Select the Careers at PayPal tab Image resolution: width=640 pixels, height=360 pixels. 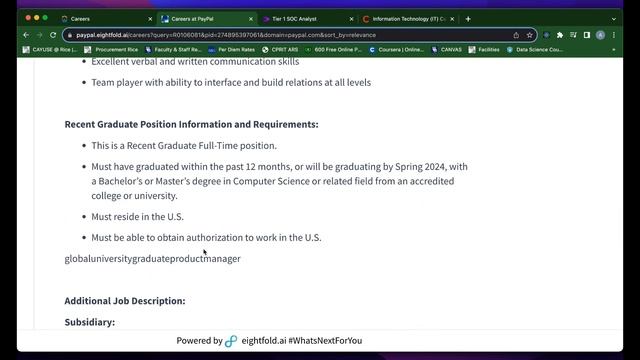pyautogui.click(x=206, y=19)
